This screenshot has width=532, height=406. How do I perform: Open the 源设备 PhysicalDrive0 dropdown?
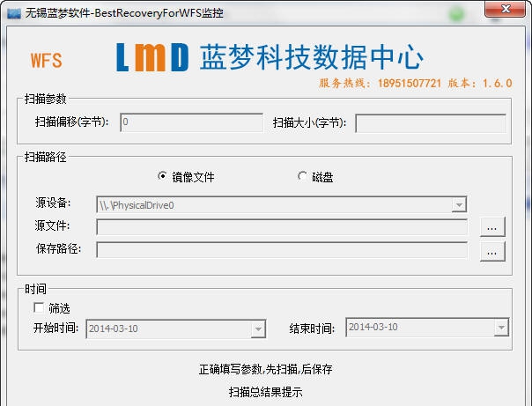[459, 205]
